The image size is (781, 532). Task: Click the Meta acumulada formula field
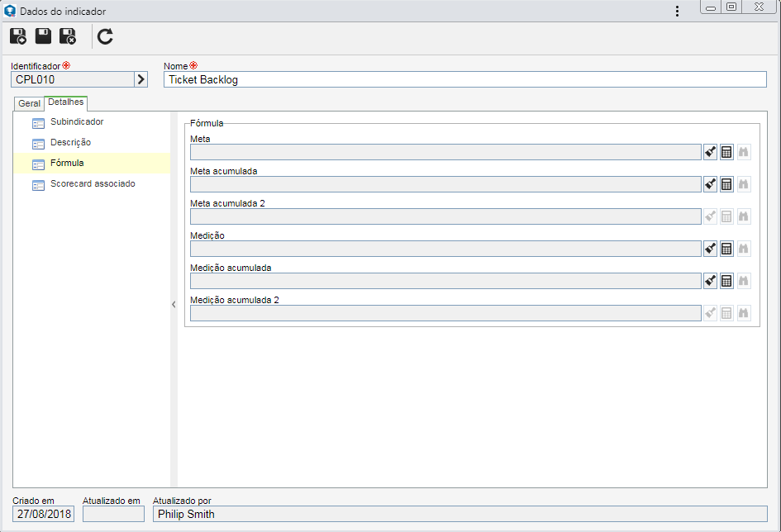tap(445, 184)
